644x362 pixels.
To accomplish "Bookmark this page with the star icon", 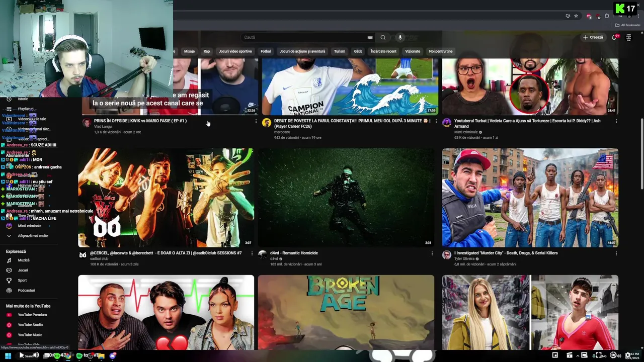I will pos(576,16).
